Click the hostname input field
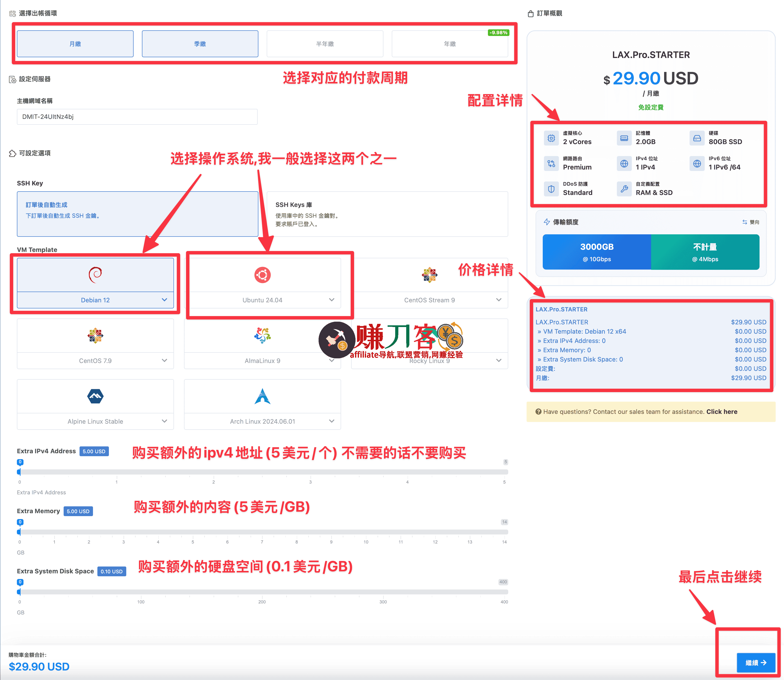This screenshot has width=784, height=680. 137,117
